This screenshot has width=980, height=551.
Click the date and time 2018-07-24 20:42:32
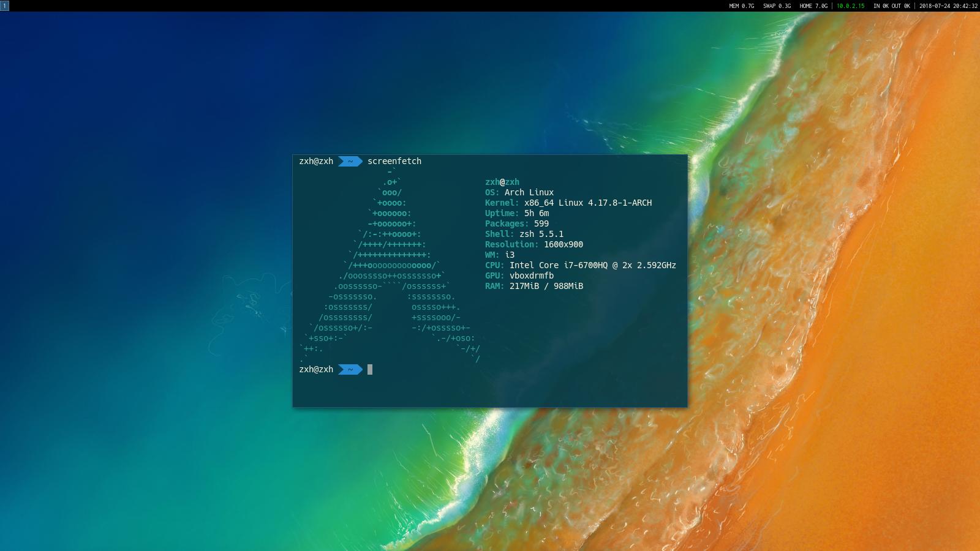tap(948, 6)
